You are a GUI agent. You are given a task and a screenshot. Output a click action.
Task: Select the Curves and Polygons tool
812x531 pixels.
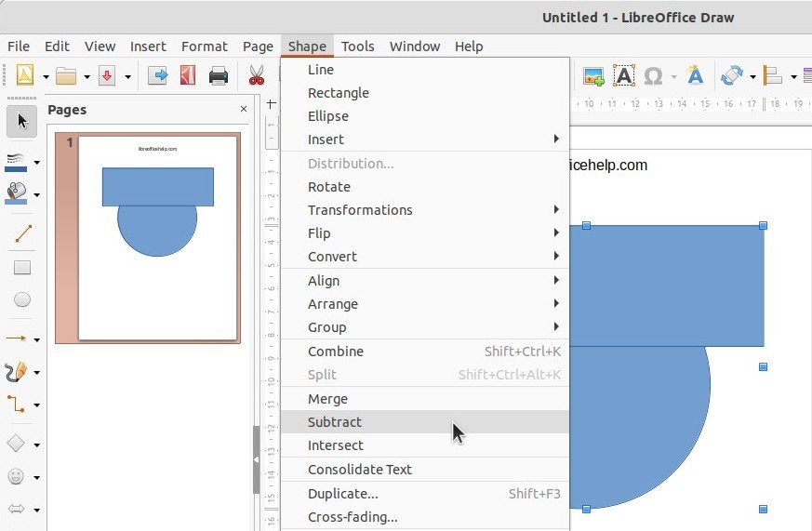[16, 372]
